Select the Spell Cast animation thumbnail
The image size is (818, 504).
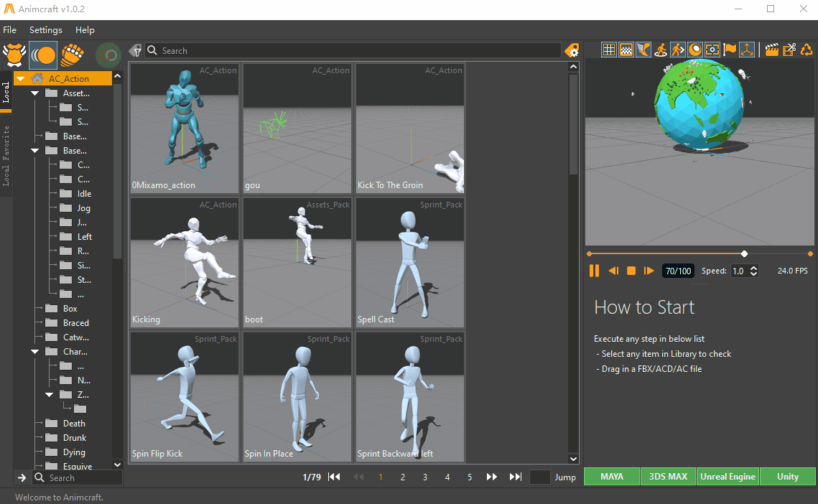[410, 263]
